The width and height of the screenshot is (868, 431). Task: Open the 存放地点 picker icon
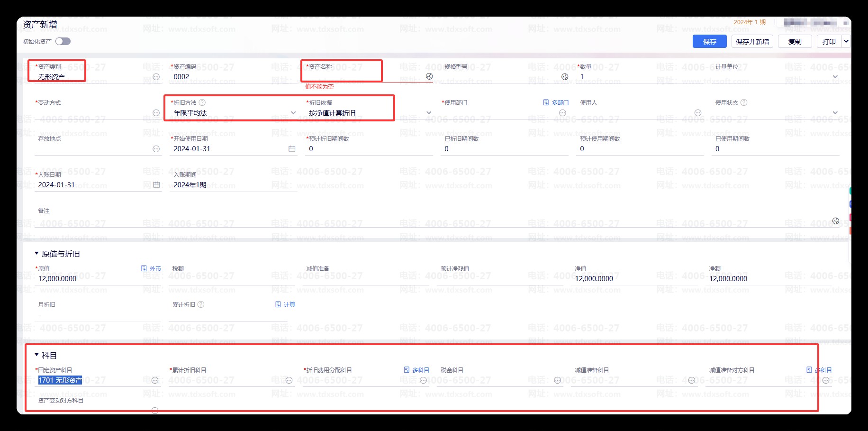pos(156,149)
